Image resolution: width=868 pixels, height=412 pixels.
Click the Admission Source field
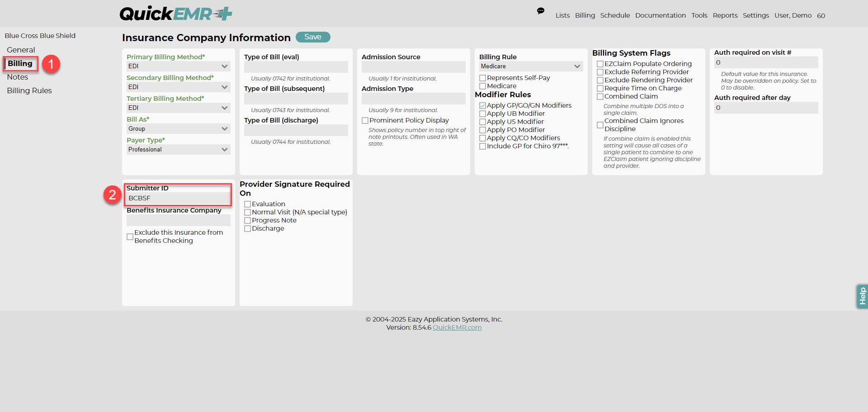(x=414, y=67)
